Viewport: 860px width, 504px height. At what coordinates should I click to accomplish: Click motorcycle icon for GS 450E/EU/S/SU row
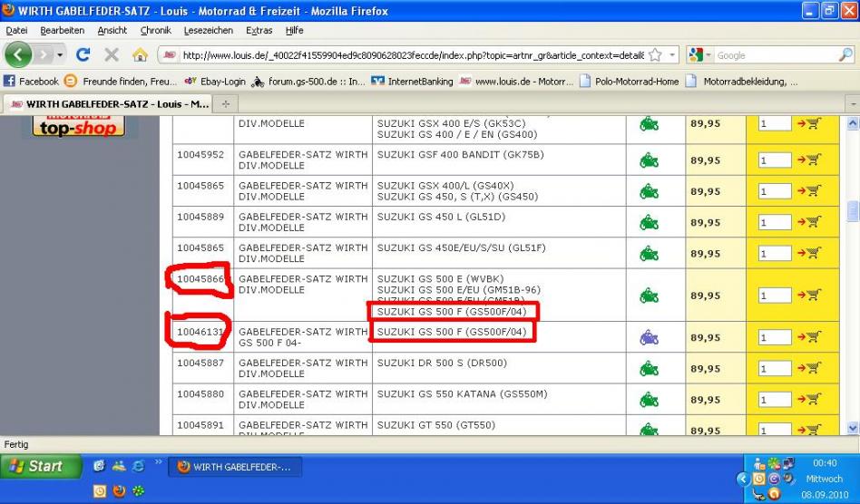[649, 254]
